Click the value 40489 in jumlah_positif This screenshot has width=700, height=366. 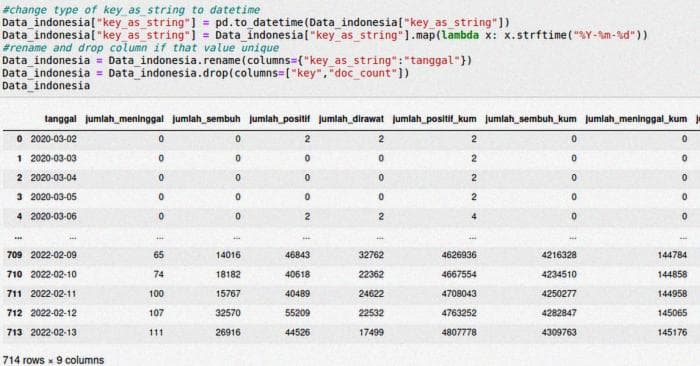click(x=298, y=294)
